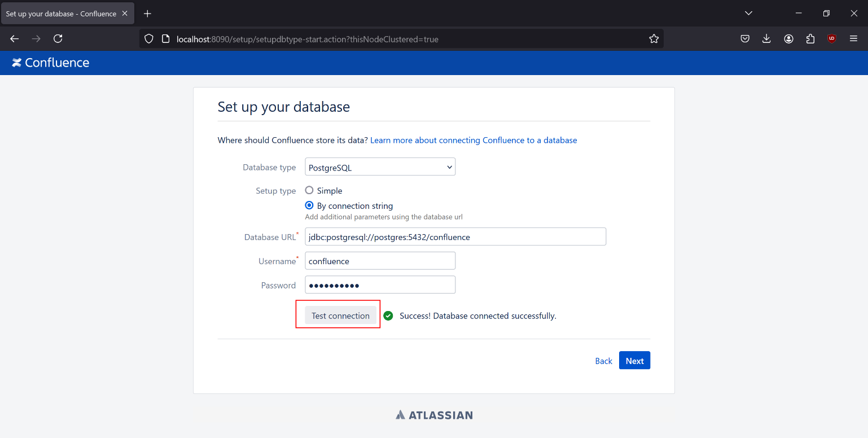
Task: Open the Firefox account icon
Action: pyautogui.click(x=788, y=39)
